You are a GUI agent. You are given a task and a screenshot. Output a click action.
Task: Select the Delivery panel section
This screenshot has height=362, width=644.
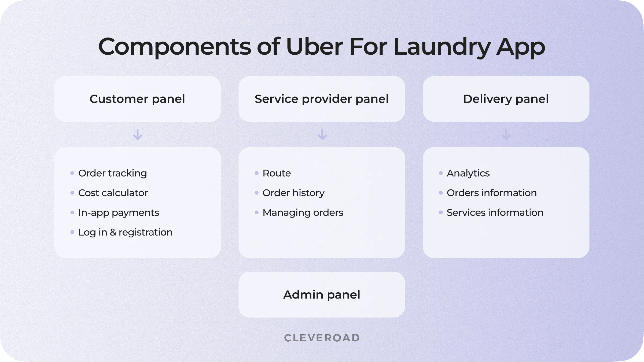tap(506, 98)
